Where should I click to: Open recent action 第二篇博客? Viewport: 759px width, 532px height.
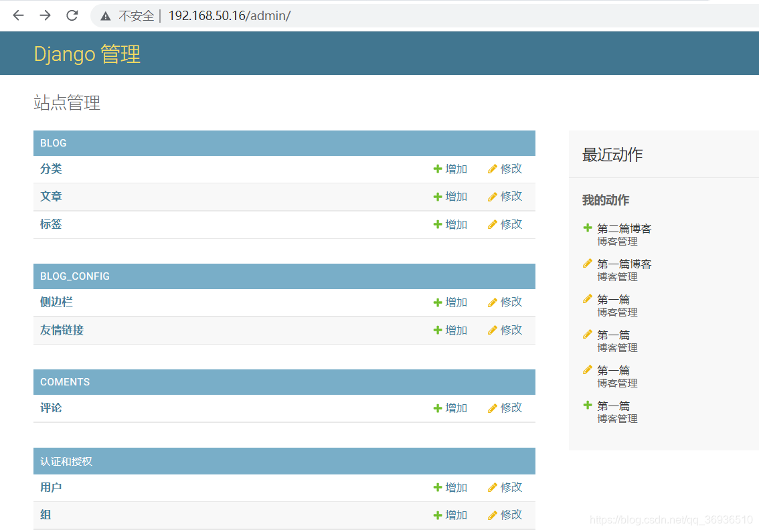[x=624, y=228]
